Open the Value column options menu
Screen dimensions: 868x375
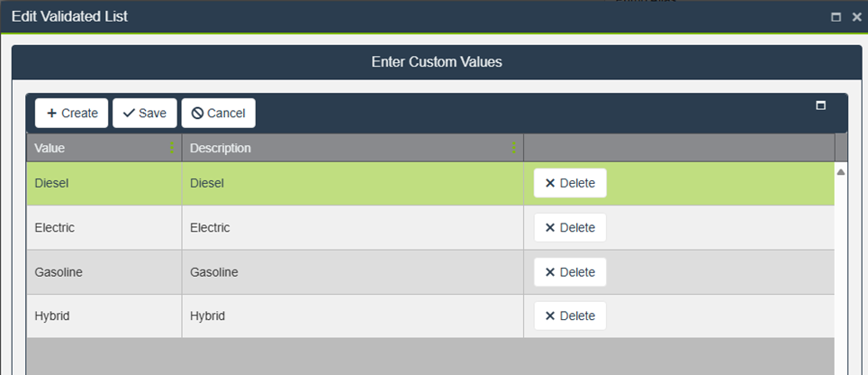click(x=172, y=148)
